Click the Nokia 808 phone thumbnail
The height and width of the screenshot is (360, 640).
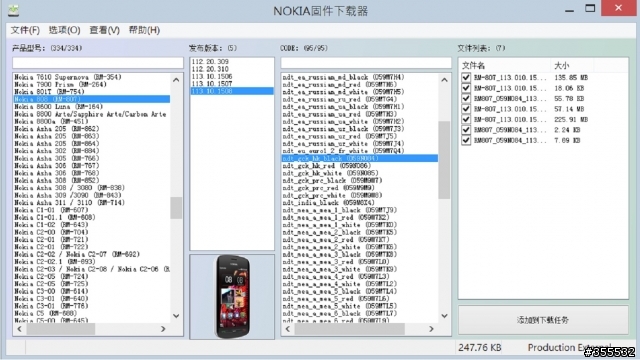232,297
